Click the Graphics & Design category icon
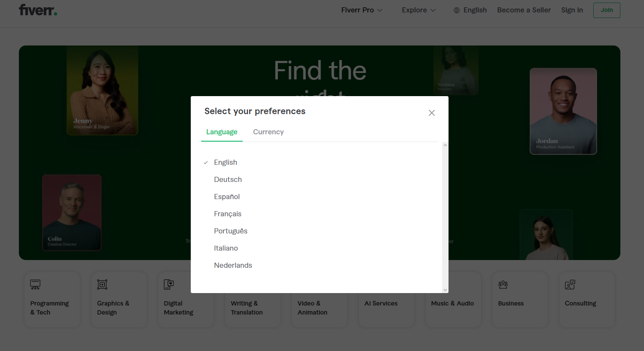The width and height of the screenshot is (644, 351). [x=102, y=284]
